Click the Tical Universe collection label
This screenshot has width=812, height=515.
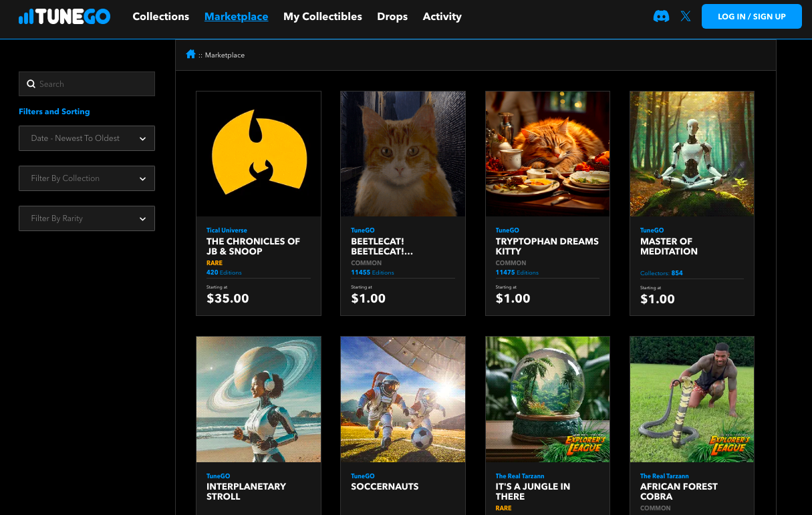pos(227,230)
